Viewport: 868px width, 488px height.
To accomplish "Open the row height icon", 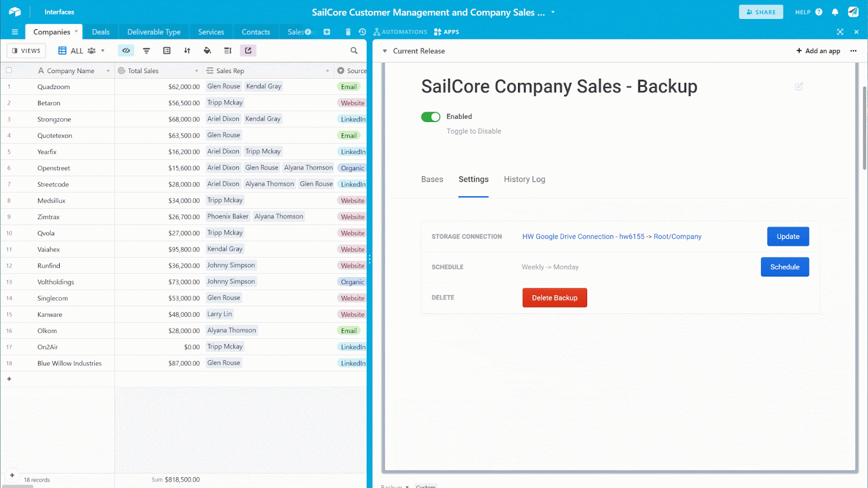I will pos(228,50).
